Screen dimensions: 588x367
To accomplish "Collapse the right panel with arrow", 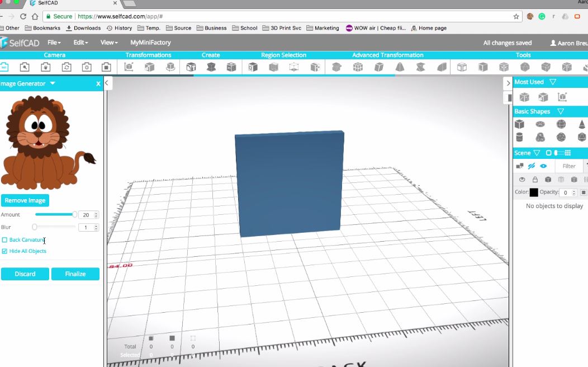I will point(508,83).
